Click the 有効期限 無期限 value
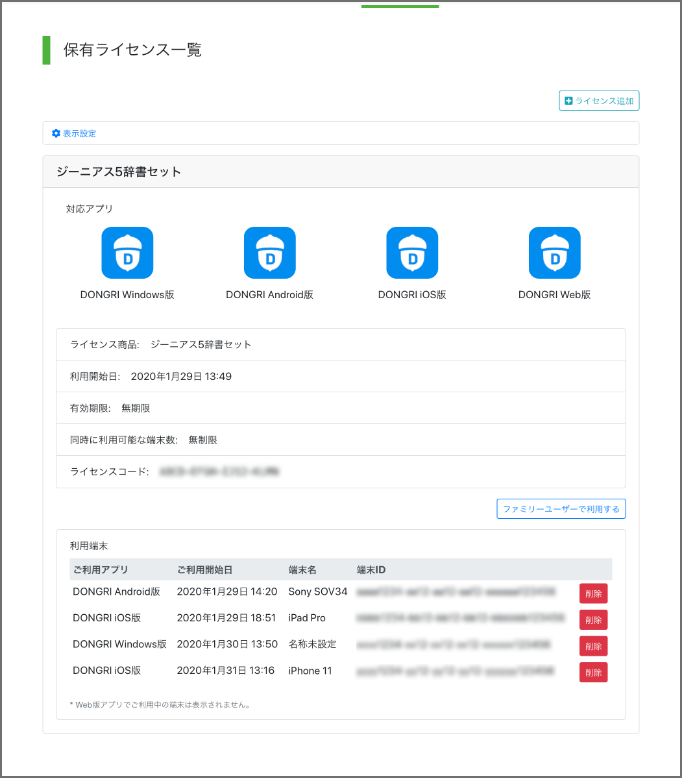This screenshot has width=682, height=778. [135, 408]
